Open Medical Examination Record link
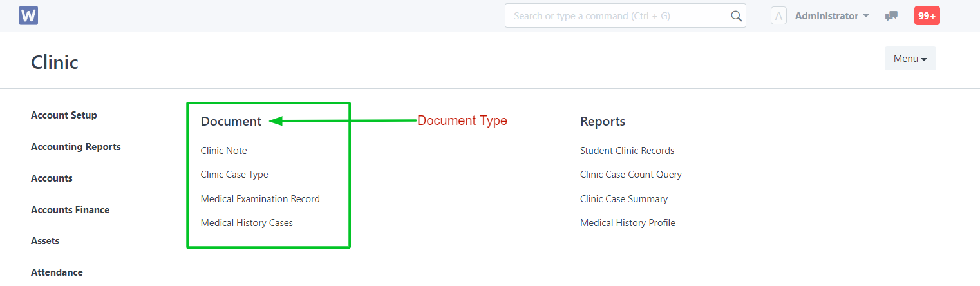 [x=260, y=199]
